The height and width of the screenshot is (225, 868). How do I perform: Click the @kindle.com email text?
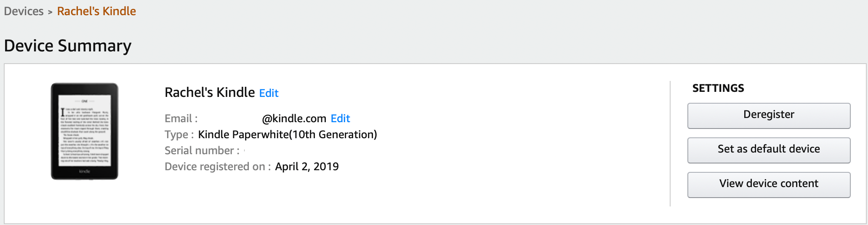coord(294,119)
